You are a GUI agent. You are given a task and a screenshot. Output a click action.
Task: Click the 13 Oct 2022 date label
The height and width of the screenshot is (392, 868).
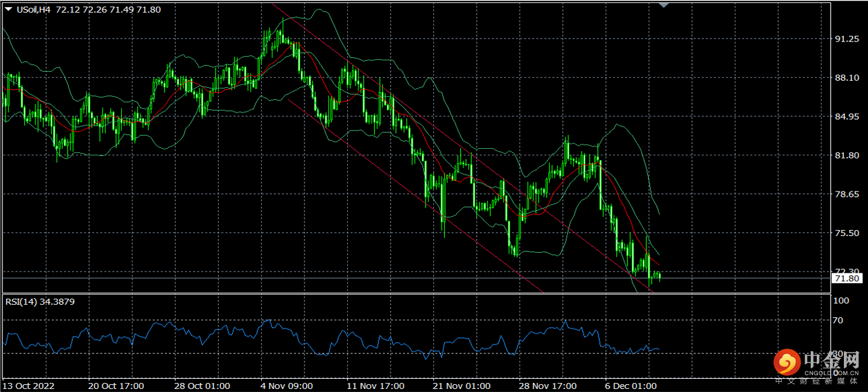click(29, 385)
